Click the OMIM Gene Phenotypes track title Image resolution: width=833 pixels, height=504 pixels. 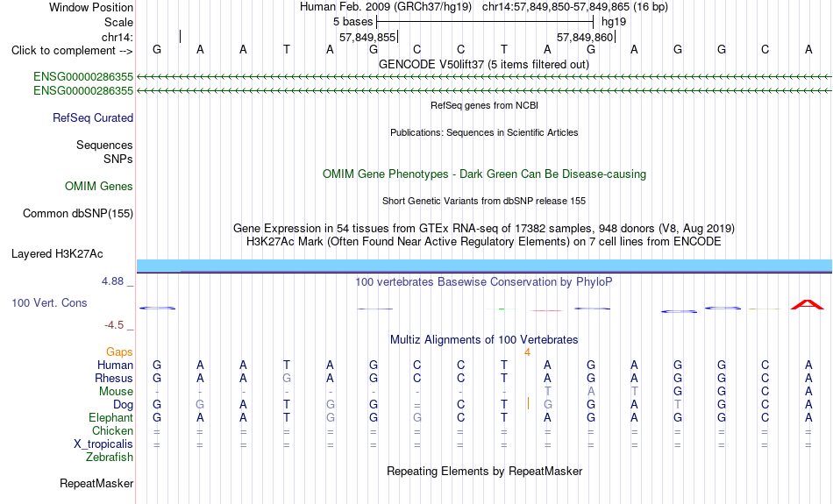point(484,174)
